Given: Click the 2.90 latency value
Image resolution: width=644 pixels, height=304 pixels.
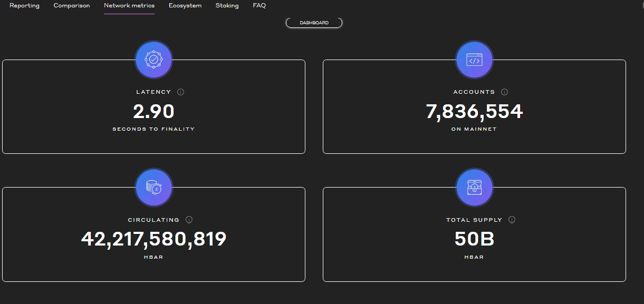Looking at the screenshot, I should point(153,111).
